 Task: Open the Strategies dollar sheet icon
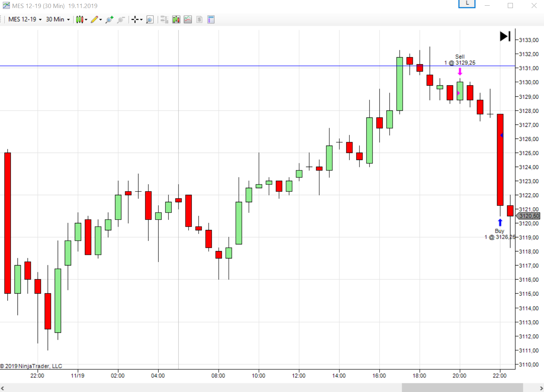pyautogui.click(x=199, y=19)
